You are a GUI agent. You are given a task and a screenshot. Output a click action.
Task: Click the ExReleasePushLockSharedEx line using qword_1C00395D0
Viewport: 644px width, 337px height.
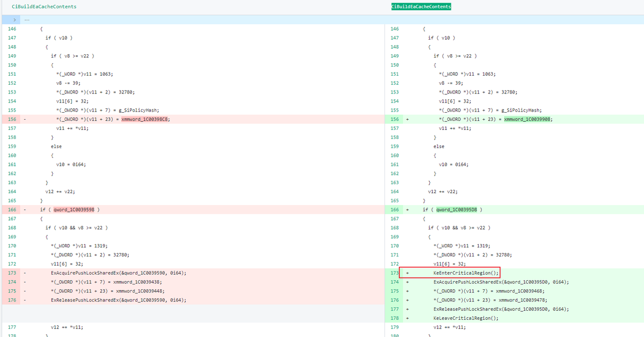[501, 309]
